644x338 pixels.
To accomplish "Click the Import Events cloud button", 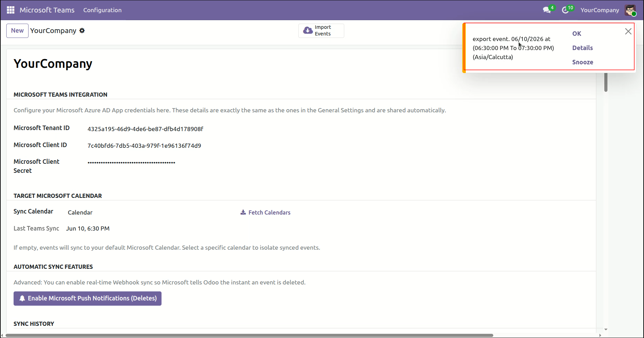I will (x=321, y=31).
